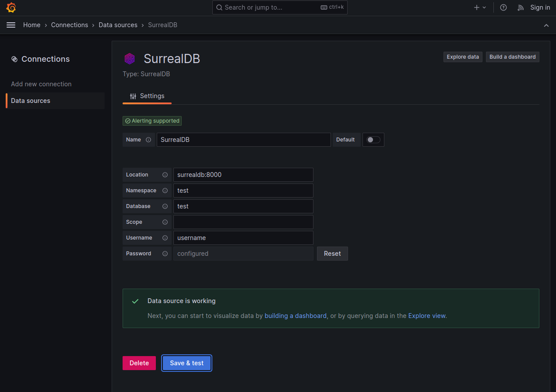
Task: Delete the data source
Action: [x=139, y=363]
